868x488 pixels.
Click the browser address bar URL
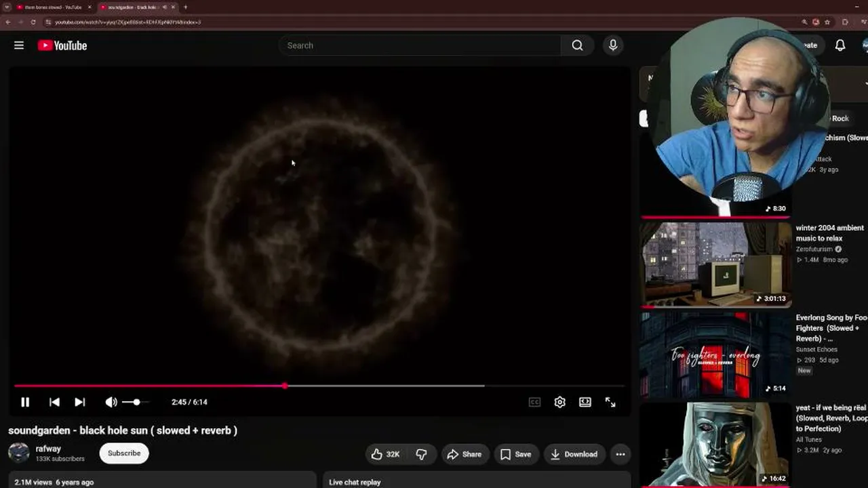tap(127, 22)
